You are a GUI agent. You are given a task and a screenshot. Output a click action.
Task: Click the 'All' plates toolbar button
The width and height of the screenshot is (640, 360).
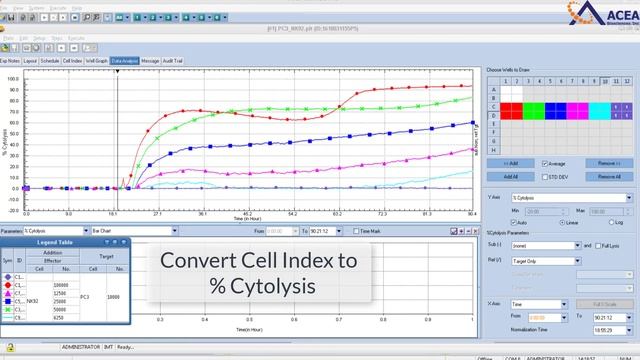(119, 18)
